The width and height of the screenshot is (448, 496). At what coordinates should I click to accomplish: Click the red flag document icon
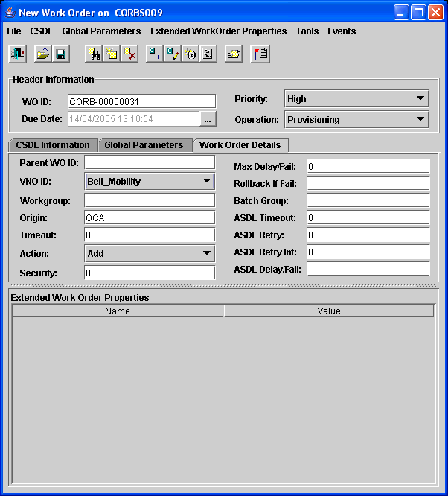(260, 54)
